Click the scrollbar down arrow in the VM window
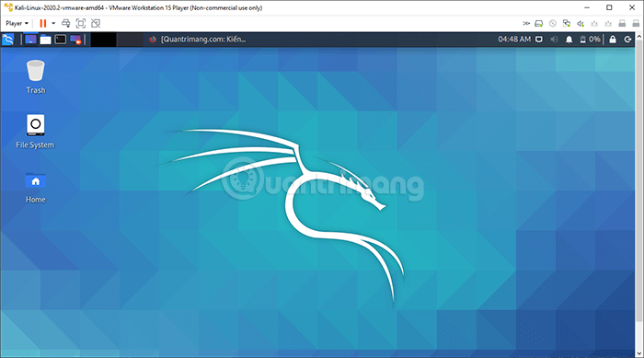The image size is (644, 358). click(639, 353)
